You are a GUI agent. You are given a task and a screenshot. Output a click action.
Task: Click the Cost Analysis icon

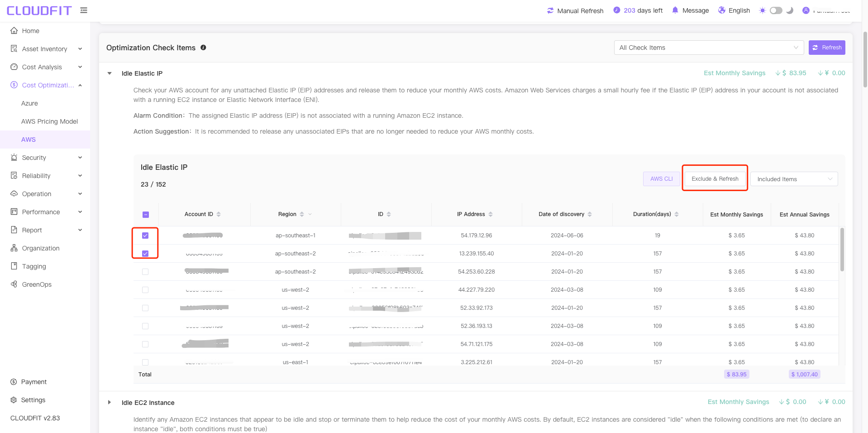(14, 67)
